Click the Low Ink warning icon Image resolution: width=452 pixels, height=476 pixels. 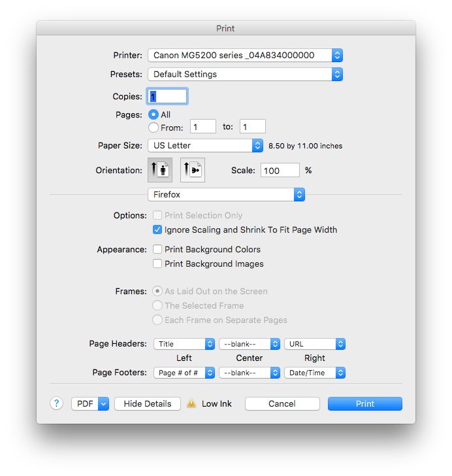click(191, 404)
